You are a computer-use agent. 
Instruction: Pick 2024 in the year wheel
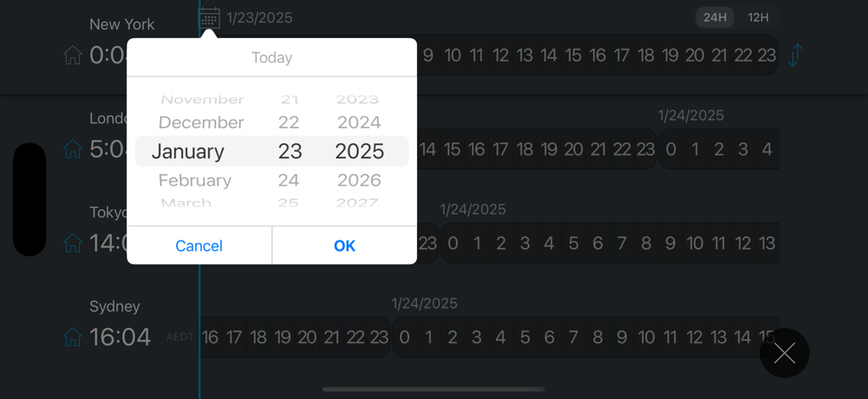click(359, 123)
